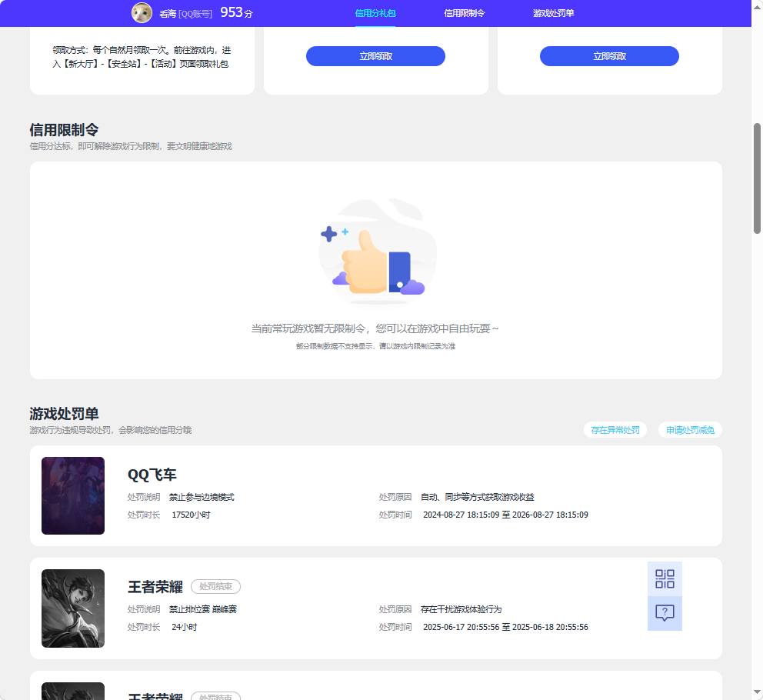Image resolution: width=763 pixels, height=700 pixels.
Task: Click penalty time 2025-06-17 20:55:56 至 2025-06-18
Action: click(505, 628)
